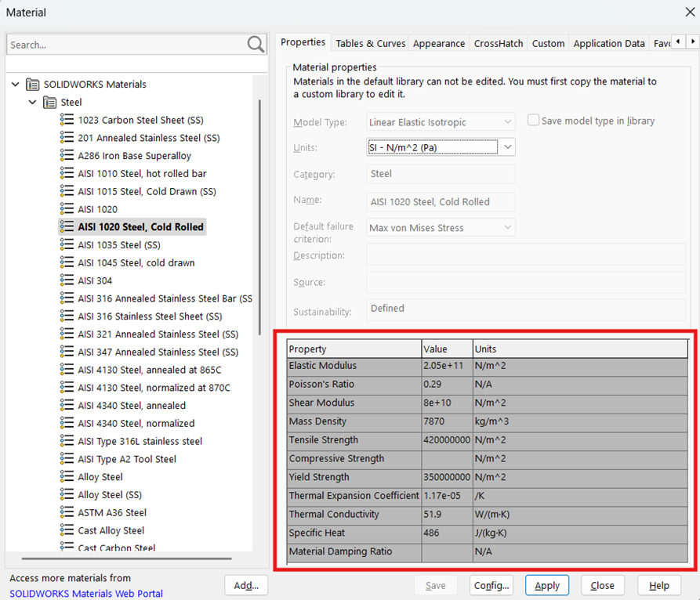Click the Apply button

pyautogui.click(x=546, y=584)
